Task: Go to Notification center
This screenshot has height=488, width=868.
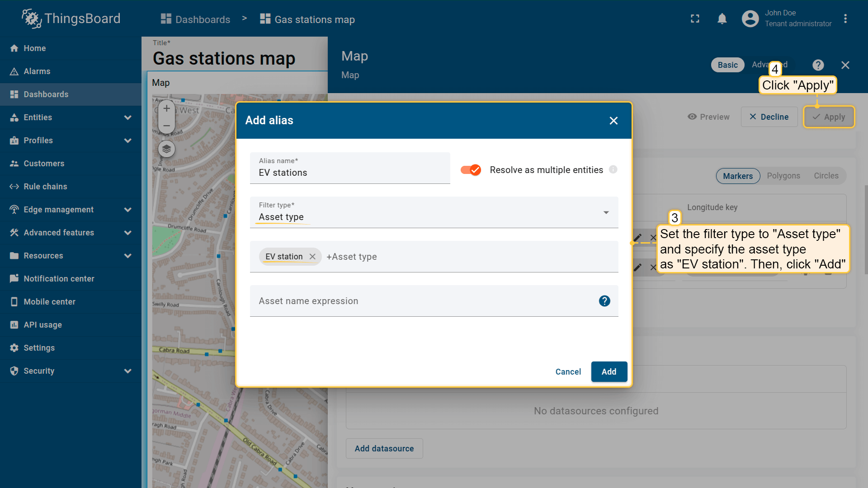Action: click(59, 279)
